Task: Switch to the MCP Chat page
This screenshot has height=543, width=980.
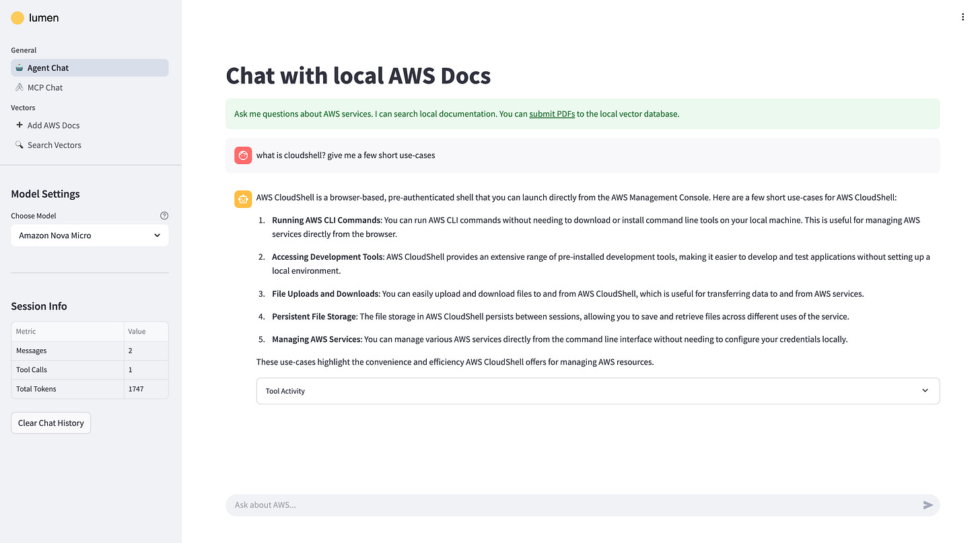Action: tap(90, 87)
